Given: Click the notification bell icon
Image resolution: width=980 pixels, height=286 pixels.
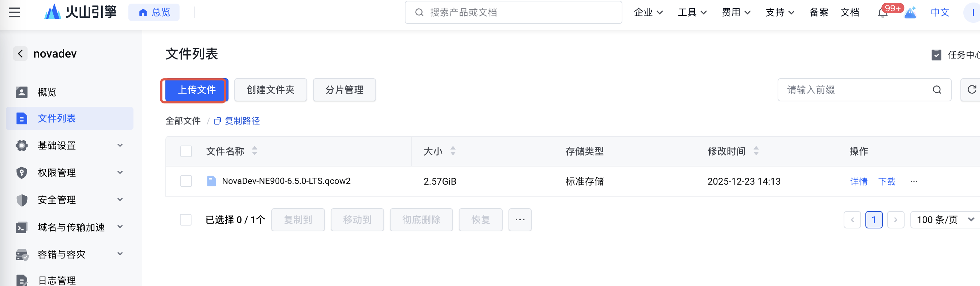Looking at the screenshot, I should (x=882, y=13).
